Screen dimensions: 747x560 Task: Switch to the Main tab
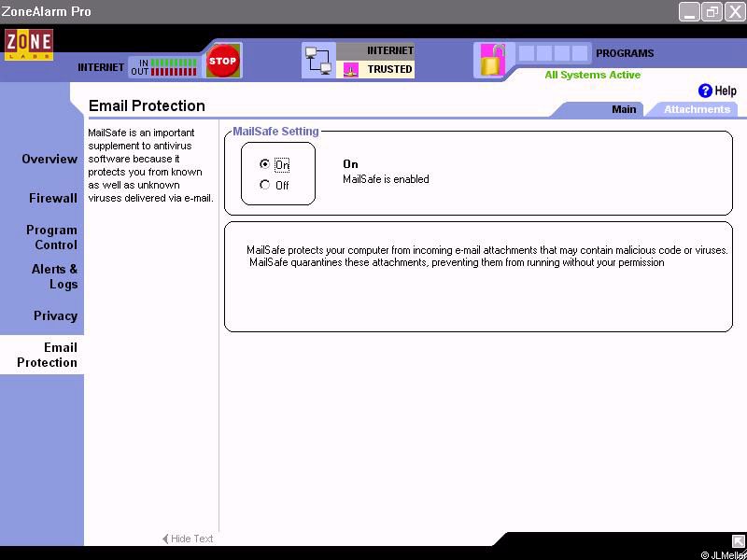[x=624, y=109]
